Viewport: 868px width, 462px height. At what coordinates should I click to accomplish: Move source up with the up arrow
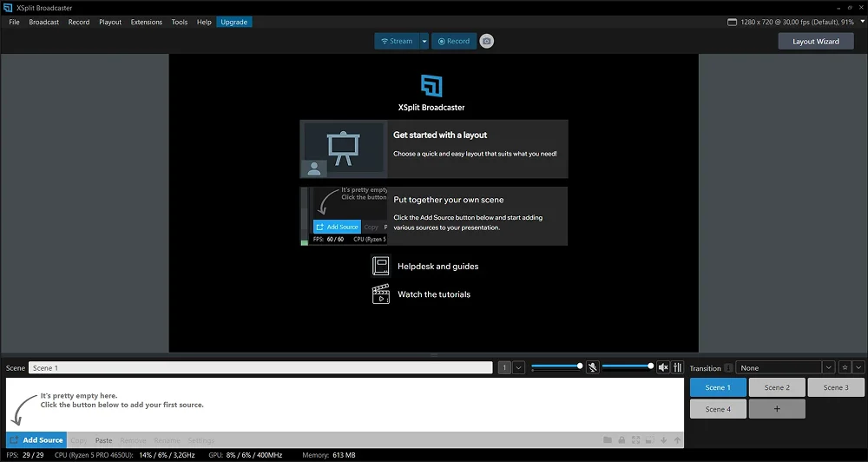(678, 439)
